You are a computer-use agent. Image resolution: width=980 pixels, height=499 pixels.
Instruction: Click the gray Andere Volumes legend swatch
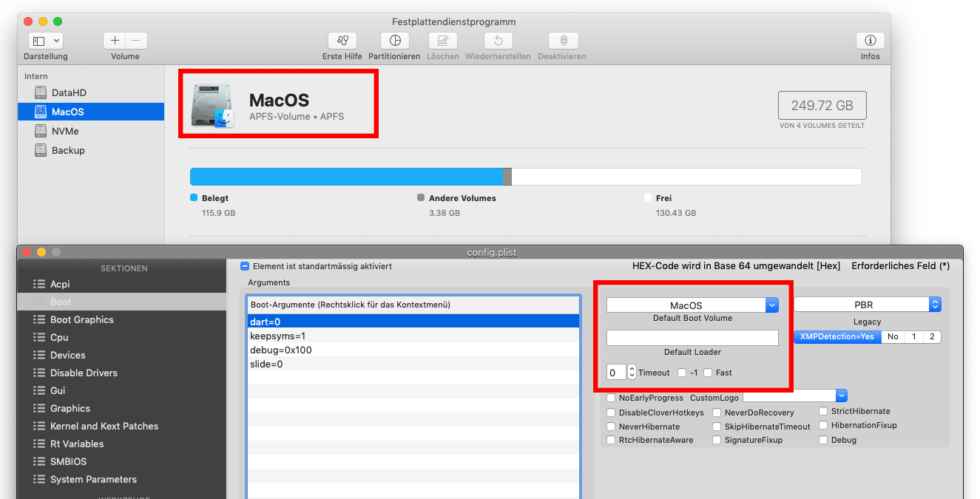pos(421,198)
